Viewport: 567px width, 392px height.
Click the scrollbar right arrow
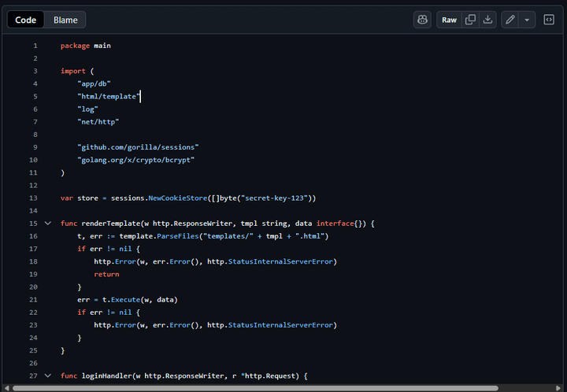tap(558, 388)
